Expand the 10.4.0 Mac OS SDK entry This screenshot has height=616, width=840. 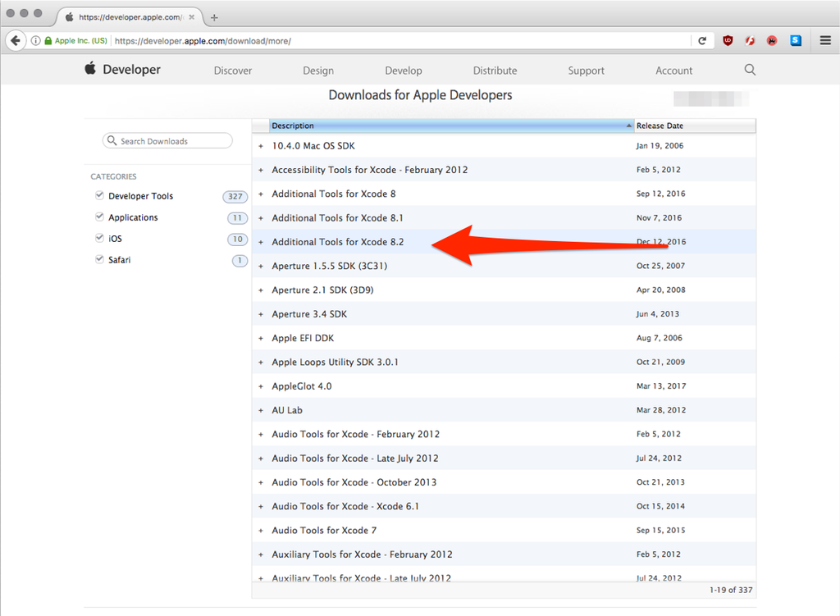tap(262, 145)
